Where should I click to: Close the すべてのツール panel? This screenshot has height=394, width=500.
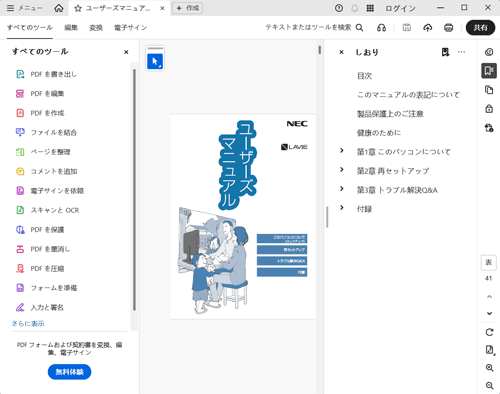pyautogui.click(x=126, y=52)
